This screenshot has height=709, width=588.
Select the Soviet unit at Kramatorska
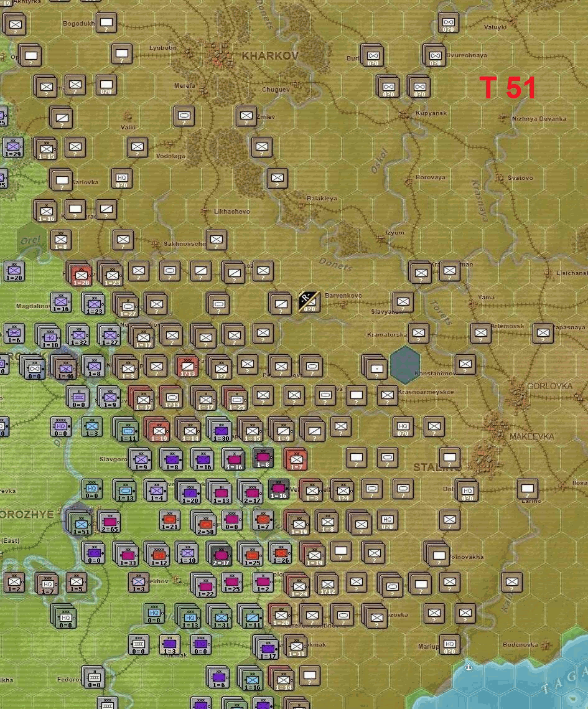[x=418, y=333]
